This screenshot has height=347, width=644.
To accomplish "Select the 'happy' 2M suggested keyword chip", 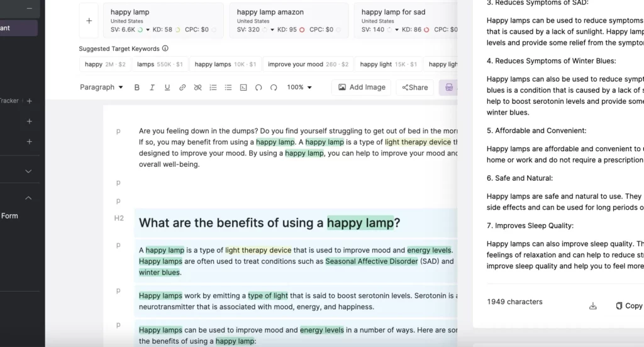I will (105, 64).
